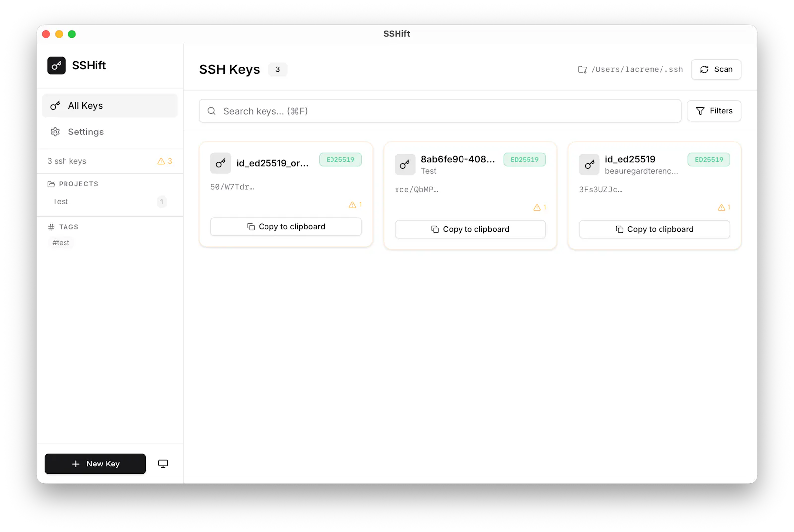Viewport: 794px width, 532px height.
Task: Open the id_ed25519_or... key card title
Action: [272, 163]
